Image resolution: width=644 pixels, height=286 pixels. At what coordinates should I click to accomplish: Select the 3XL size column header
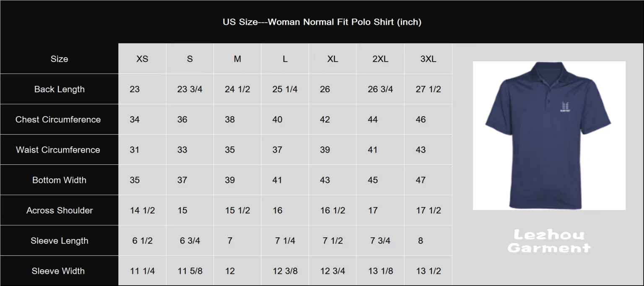point(428,59)
